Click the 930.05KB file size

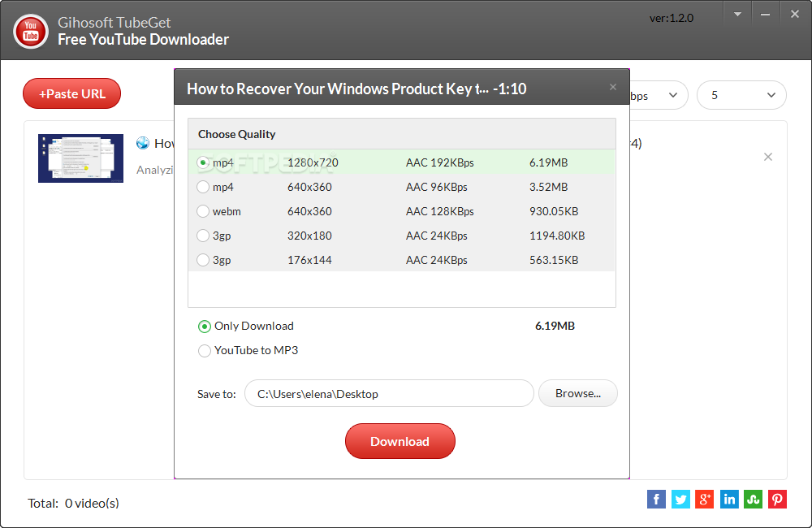554,211
